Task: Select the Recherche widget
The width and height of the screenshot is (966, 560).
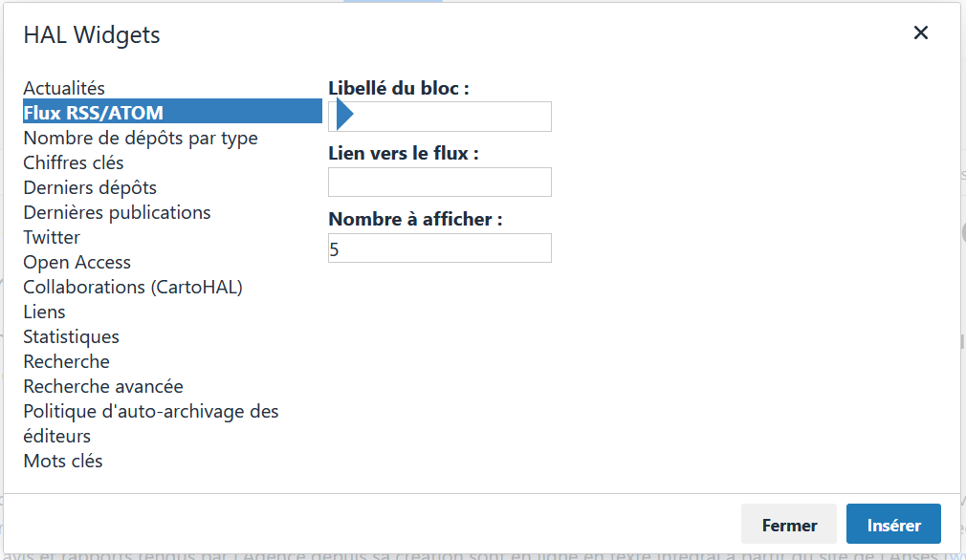Action: click(x=66, y=361)
